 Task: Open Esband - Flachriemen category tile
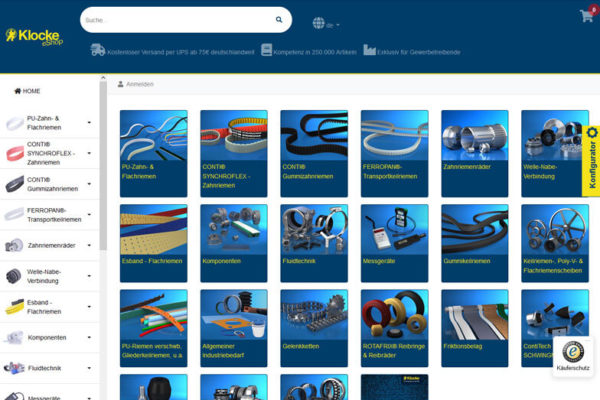coord(153,243)
